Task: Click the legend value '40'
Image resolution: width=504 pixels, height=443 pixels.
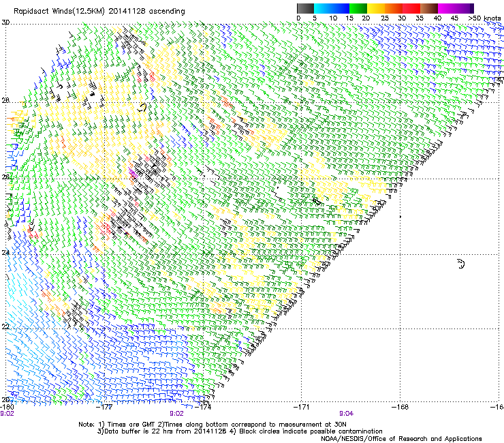Action: click(437, 18)
